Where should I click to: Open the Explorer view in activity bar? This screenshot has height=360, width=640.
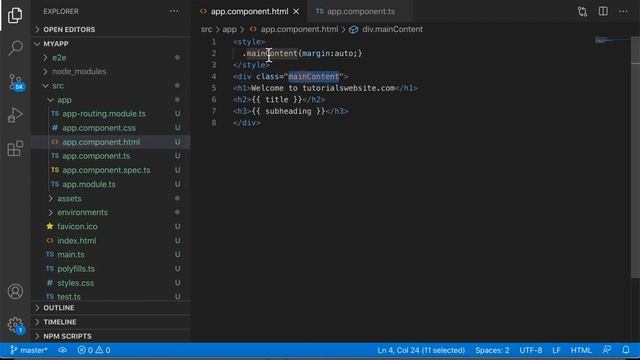[15, 15]
